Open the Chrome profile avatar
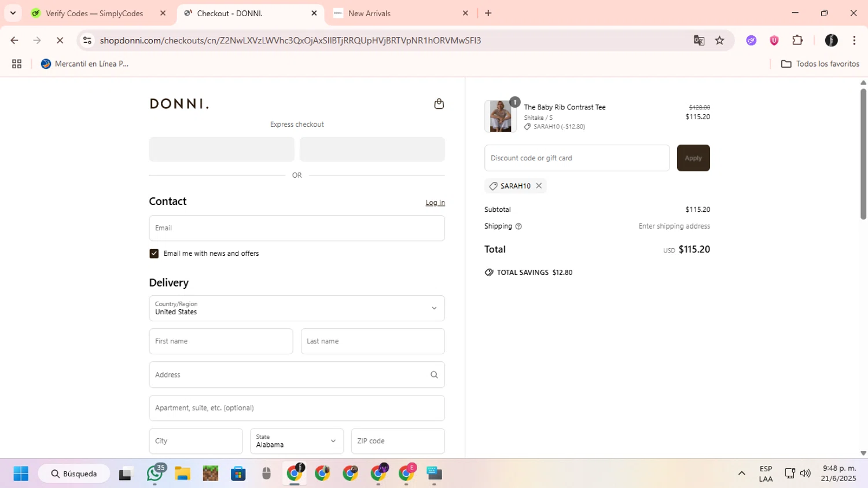Screen dimensions: 868x488 832,41
